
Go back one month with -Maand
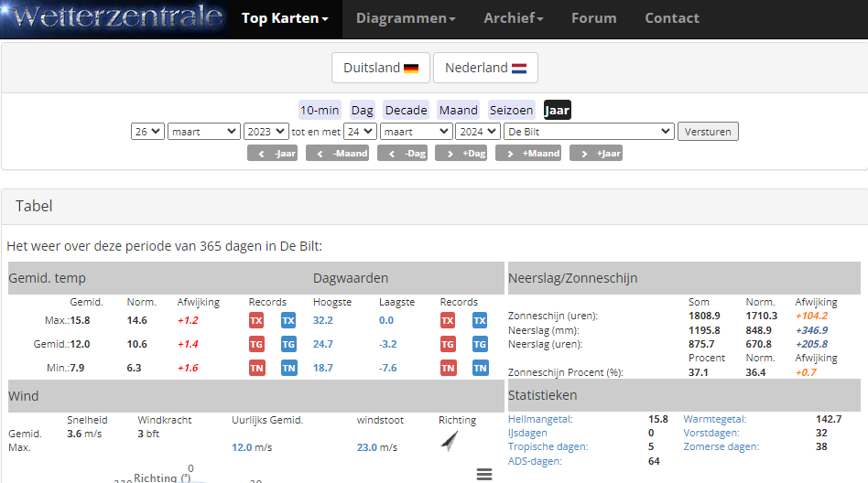[338, 154]
